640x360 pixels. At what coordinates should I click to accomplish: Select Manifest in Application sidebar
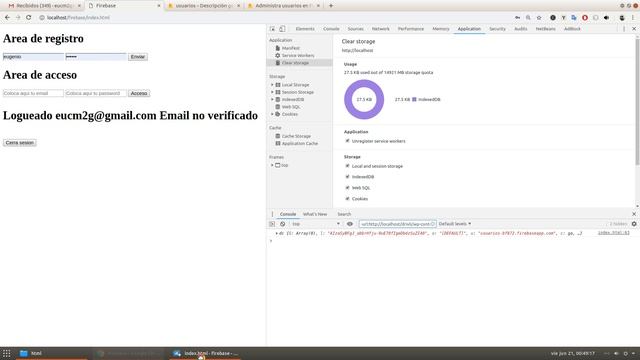click(291, 48)
